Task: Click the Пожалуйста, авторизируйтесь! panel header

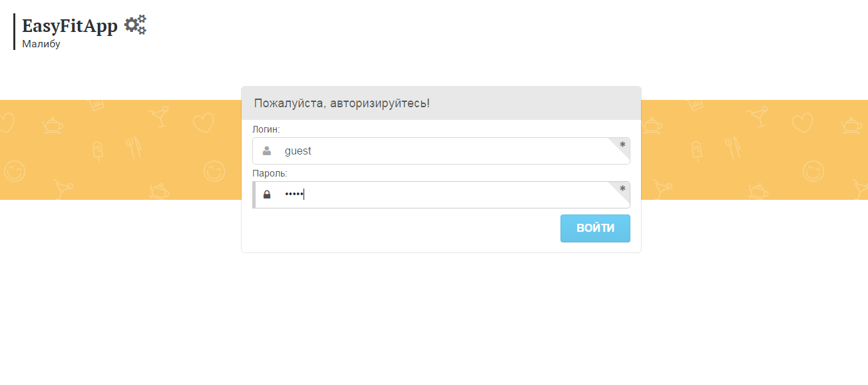Action: point(441,103)
